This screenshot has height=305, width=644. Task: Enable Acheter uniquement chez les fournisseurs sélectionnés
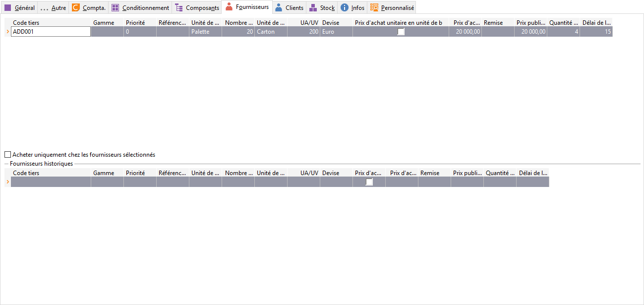pyautogui.click(x=7, y=155)
